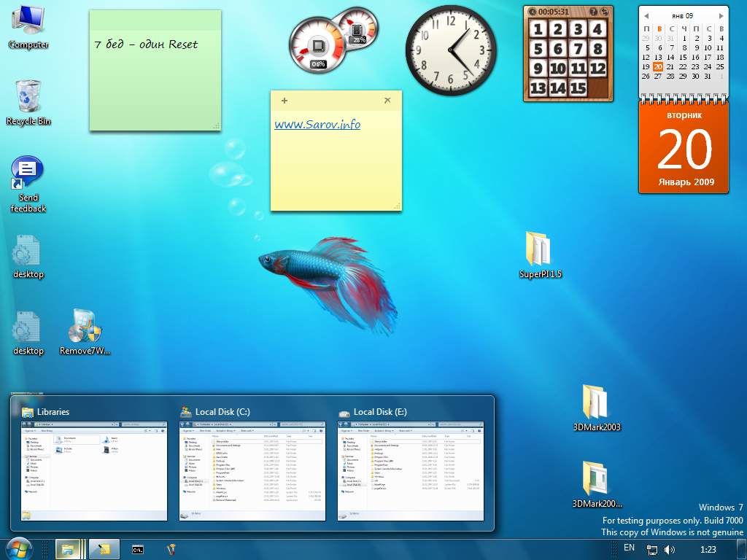Screen dimensions: 747x560
Task: Delete the yellow sticky note with X
Action: (387, 101)
